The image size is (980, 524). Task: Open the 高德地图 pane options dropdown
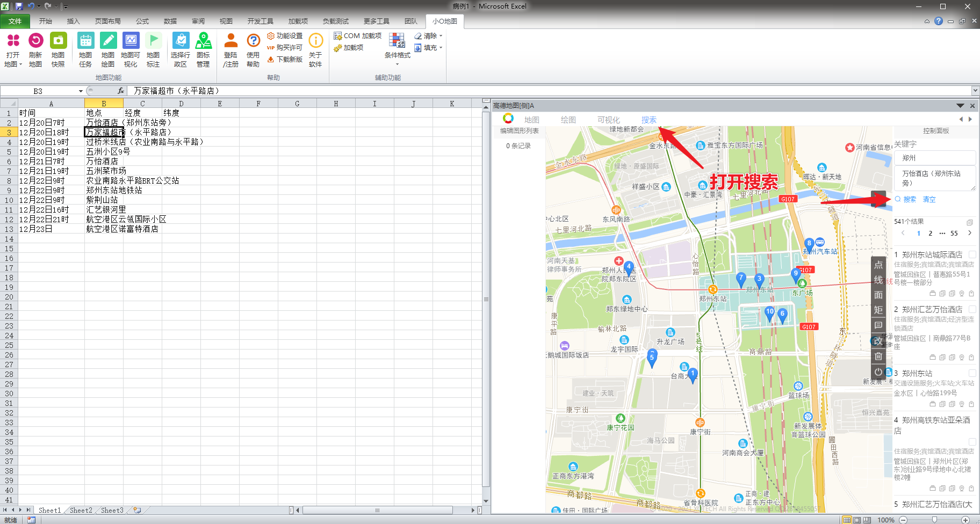tap(960, 106)
